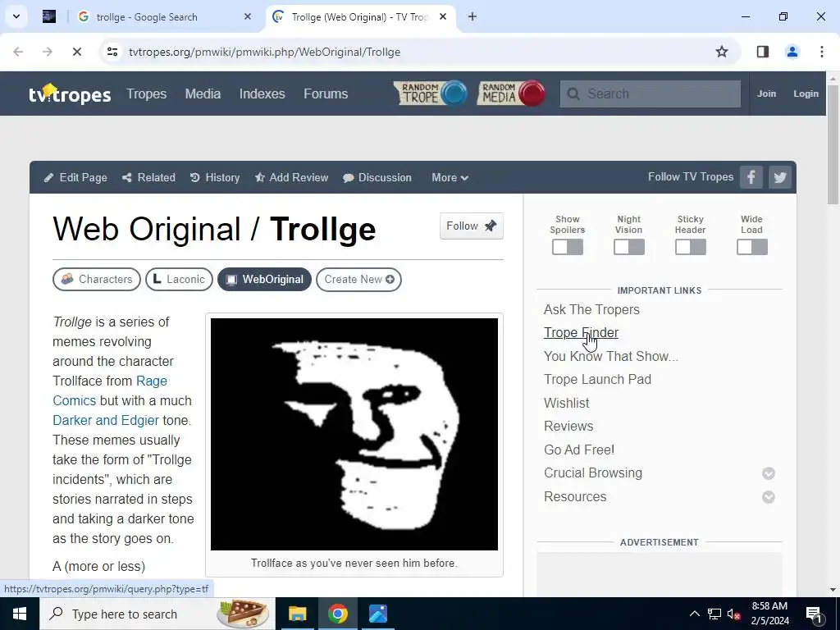
Task: Click the TV Tropes logo
Action: [70, 94]
